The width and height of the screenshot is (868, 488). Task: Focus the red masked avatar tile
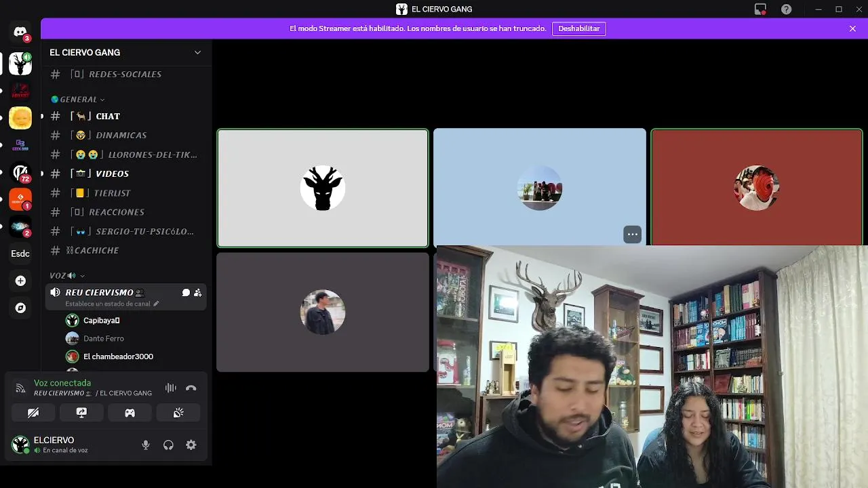point(757,186)
